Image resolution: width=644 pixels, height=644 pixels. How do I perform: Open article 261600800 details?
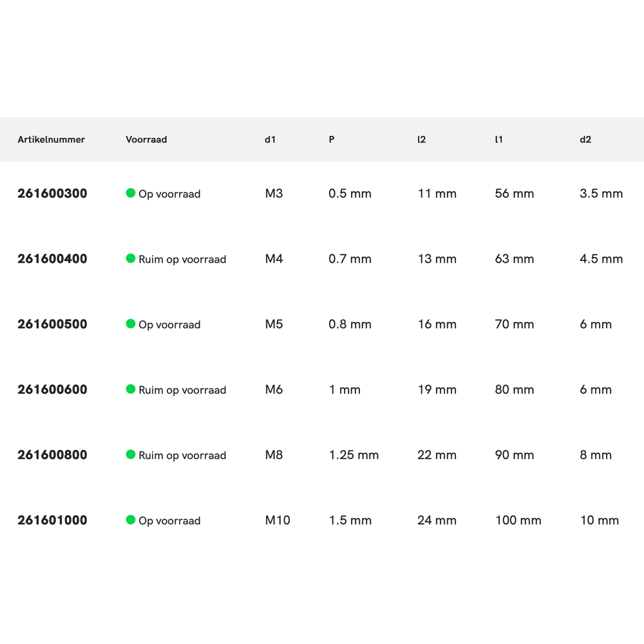pos(52,455)
